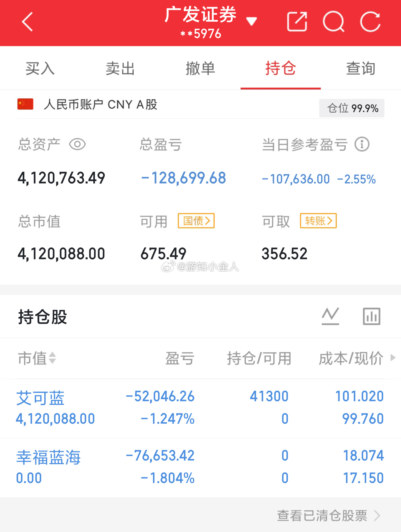
Task: Tap withdrawable value 356.52
Action: [285, 254]
